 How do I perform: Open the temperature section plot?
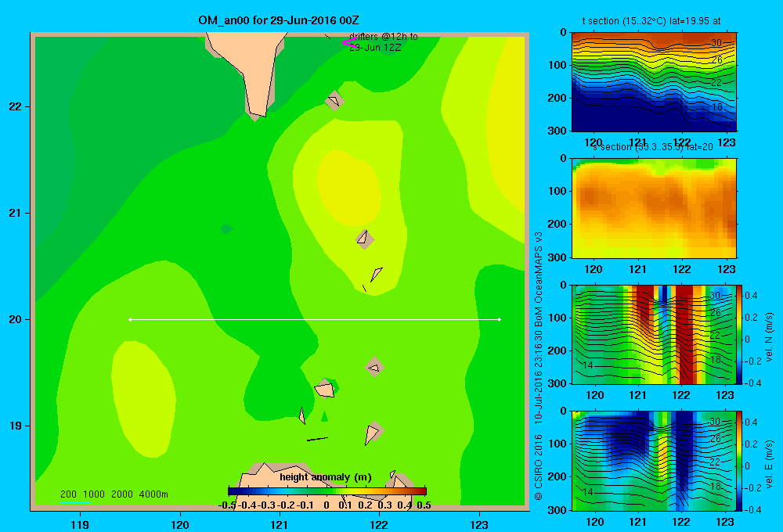click(654, 82)
